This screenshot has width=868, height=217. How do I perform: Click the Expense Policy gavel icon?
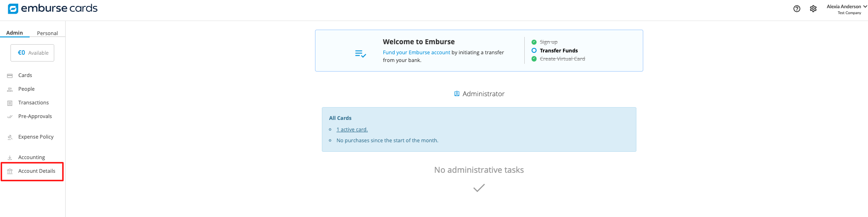pos(10,137)
